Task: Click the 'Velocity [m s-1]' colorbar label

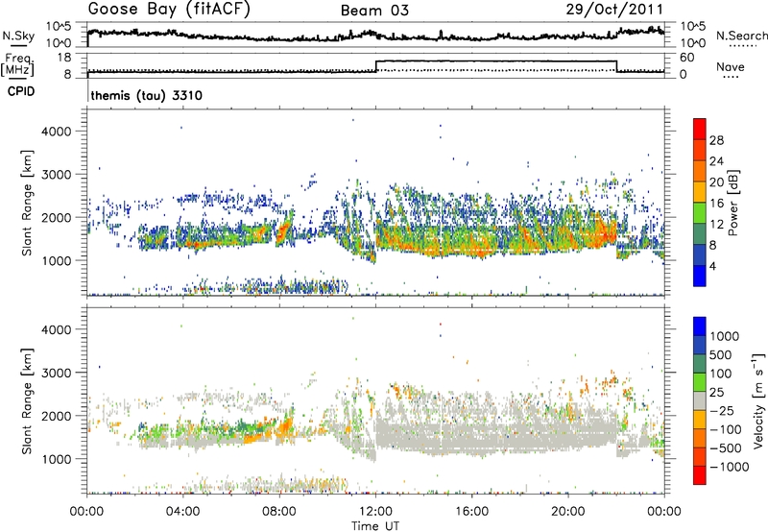Action: click(758, 400)
